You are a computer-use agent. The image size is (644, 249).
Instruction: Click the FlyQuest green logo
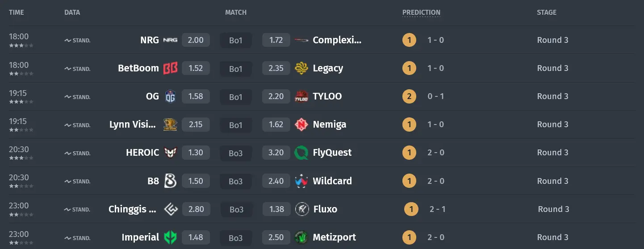pyautogui.click(x=302, y=153)
